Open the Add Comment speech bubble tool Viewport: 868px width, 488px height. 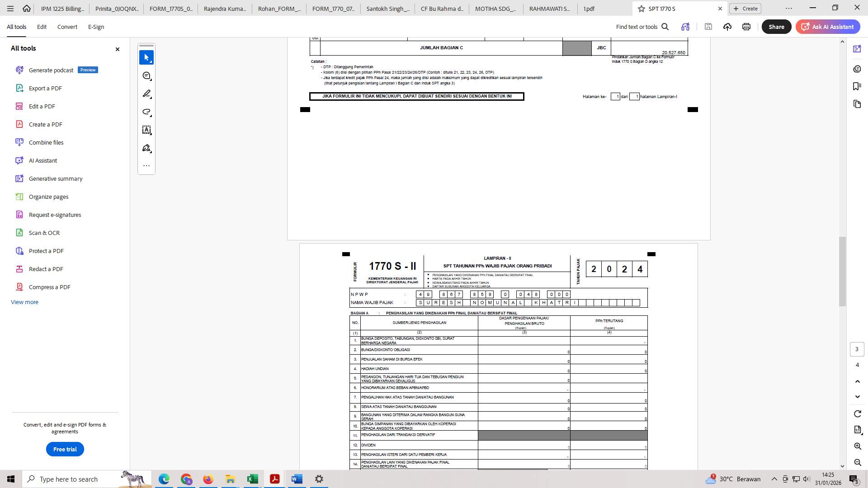146,76
